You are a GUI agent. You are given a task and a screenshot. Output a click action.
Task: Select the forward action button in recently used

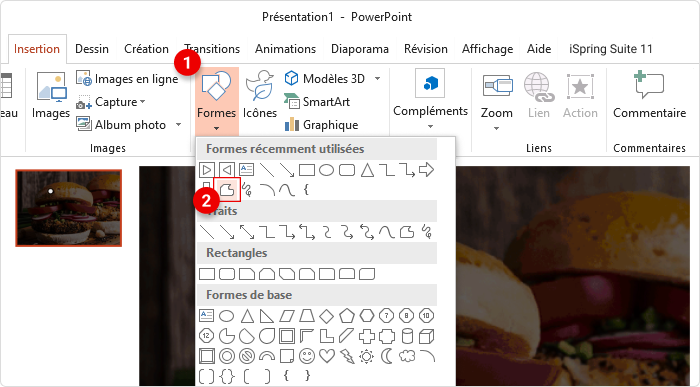(207, 170)
